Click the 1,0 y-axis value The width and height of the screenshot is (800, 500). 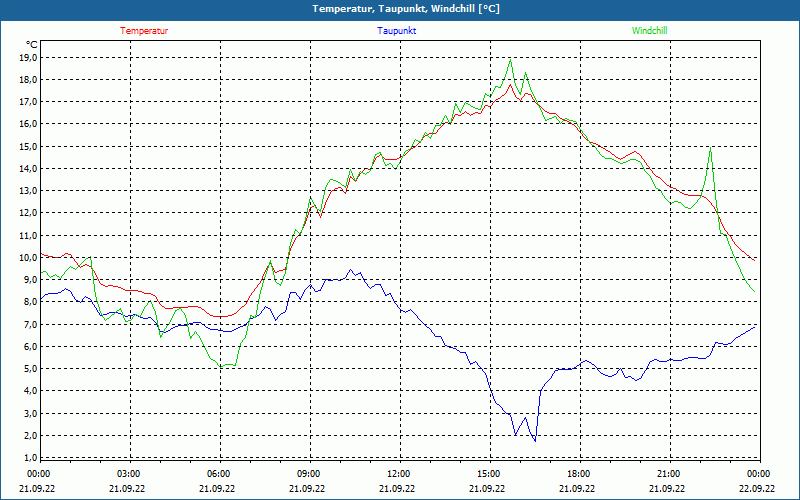30,457
